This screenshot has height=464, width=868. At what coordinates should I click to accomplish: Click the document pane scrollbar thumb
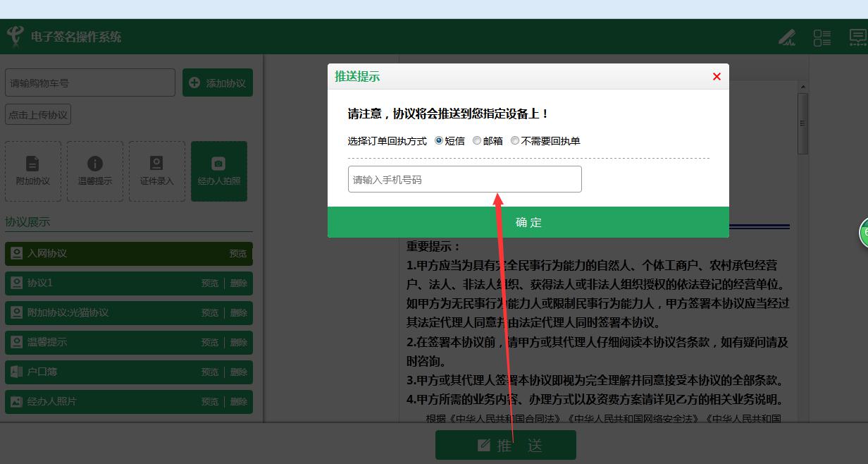(802, 123)
